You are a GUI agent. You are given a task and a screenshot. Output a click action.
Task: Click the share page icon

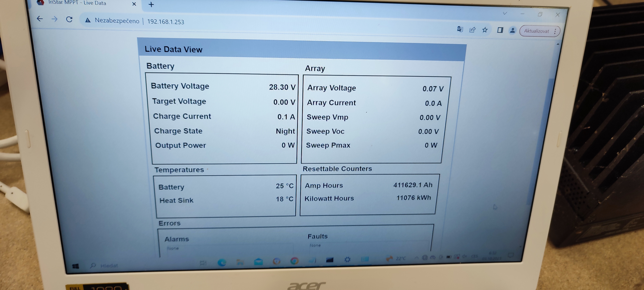tap(472, 30)
